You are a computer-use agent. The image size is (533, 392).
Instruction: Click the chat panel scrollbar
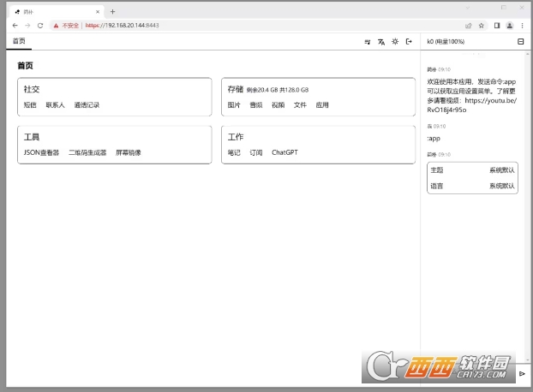528,207
